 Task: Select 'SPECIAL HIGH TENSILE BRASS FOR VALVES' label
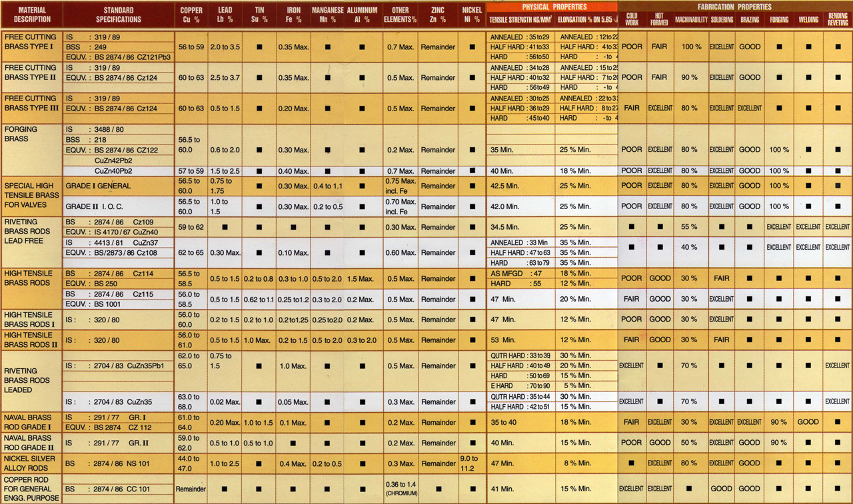click(32, 196)
